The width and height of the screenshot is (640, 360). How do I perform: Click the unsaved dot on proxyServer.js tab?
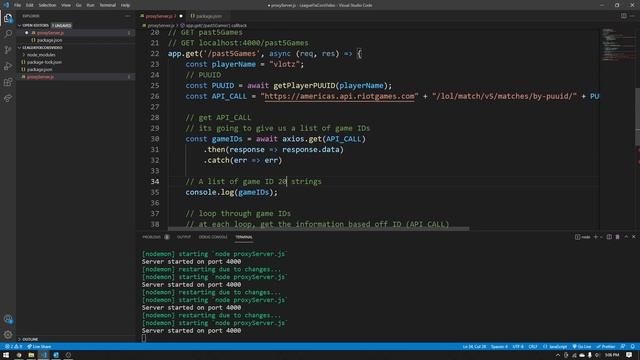181,16
